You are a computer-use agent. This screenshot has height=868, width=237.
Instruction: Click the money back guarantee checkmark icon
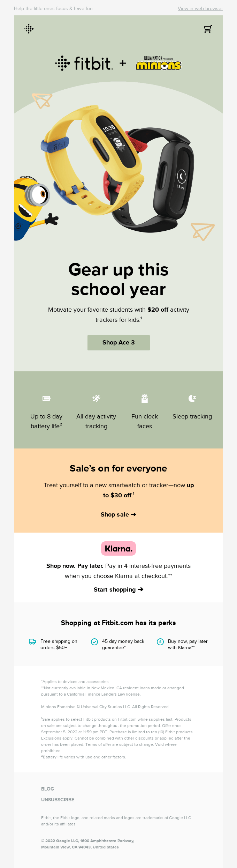click(94, 641)
